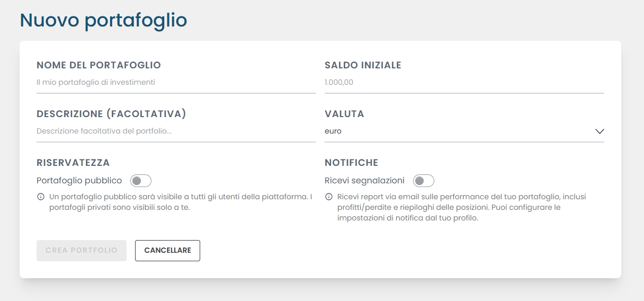This screenshot has width=644, height=301.
Task: Click the Portafoglio pubblico label text
Action: [x=79, y=181]
